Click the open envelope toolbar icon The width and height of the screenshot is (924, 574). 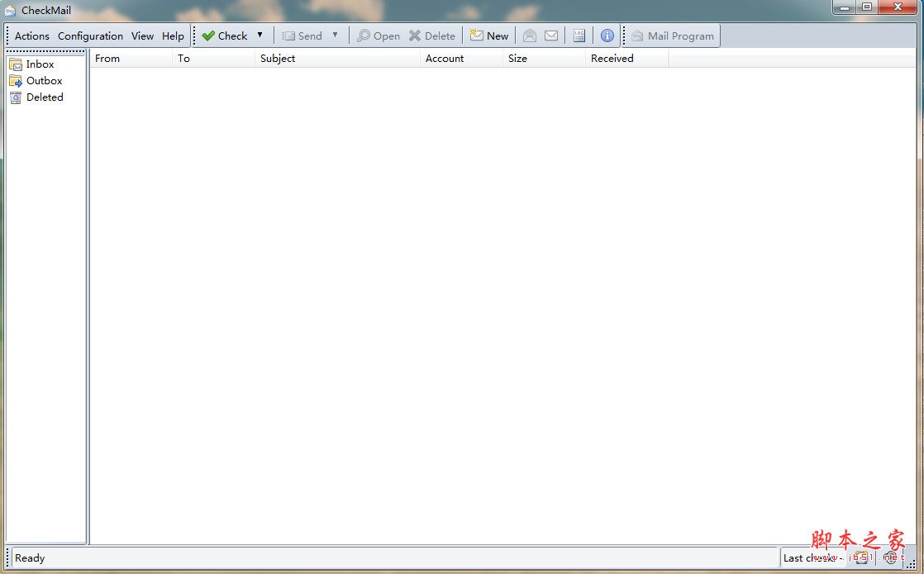(x=530, y=36)
